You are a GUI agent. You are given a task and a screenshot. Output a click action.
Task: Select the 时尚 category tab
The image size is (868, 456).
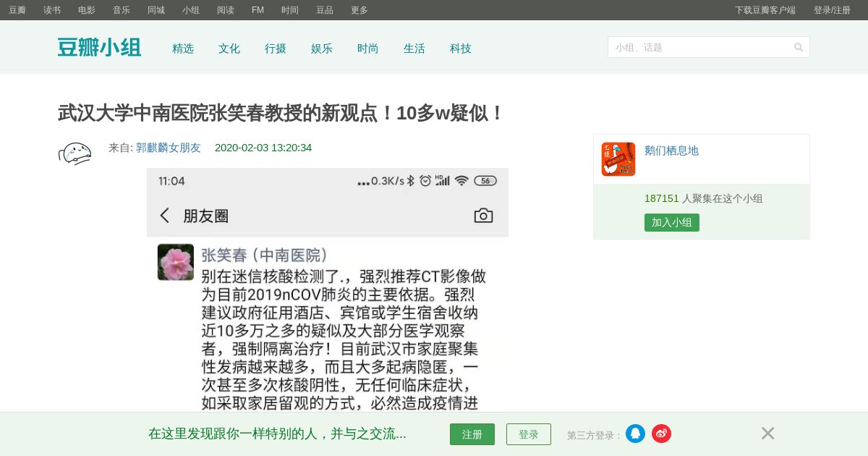(x=368, y=48)
